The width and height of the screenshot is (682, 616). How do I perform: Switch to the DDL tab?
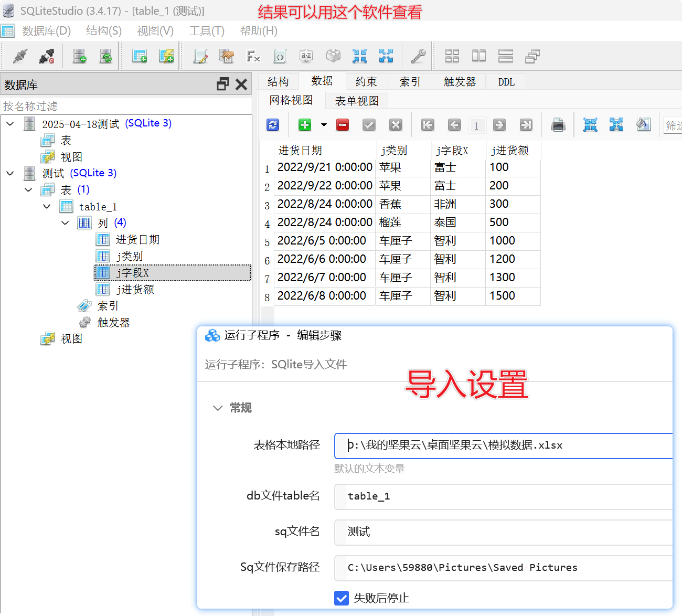click(x=506, y=82)
